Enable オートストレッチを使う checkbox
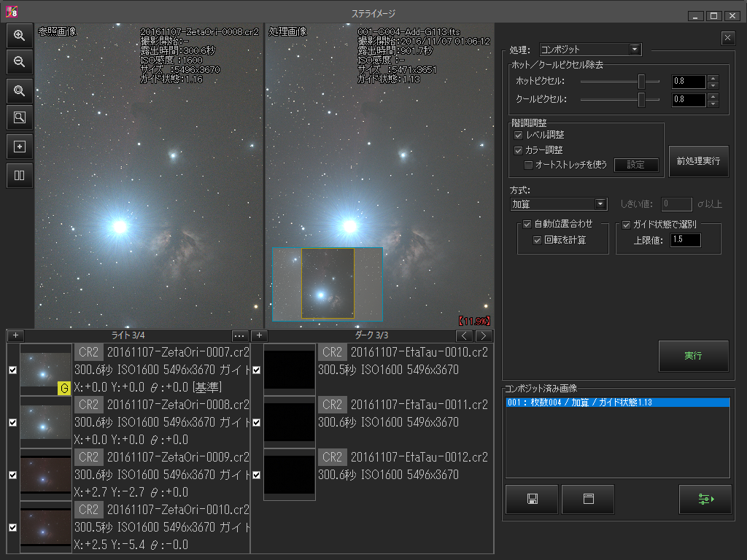The height and width of the screenshot is (560, 747). pos(529,165)
